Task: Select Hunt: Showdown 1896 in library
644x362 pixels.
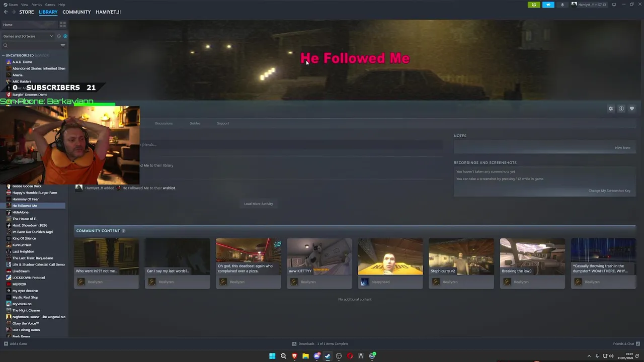Action: [30, 225]
